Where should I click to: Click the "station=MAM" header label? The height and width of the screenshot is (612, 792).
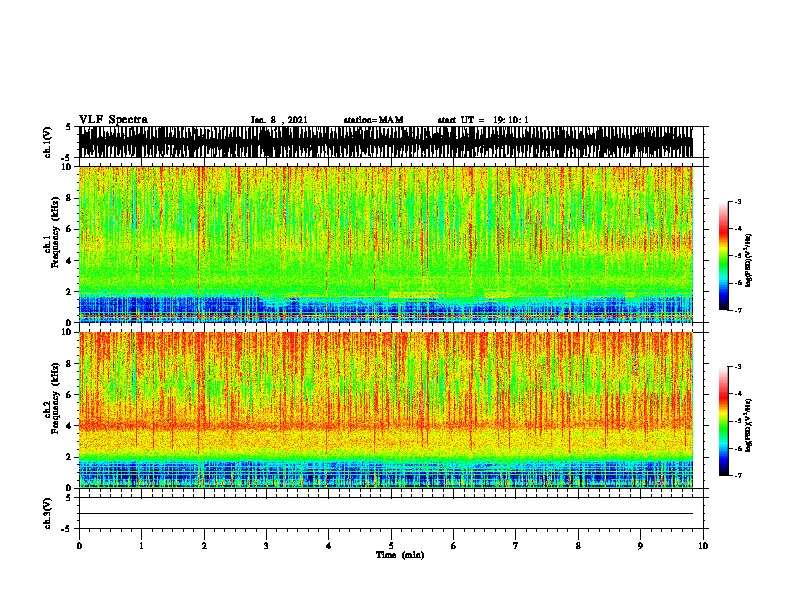[373, 120]
